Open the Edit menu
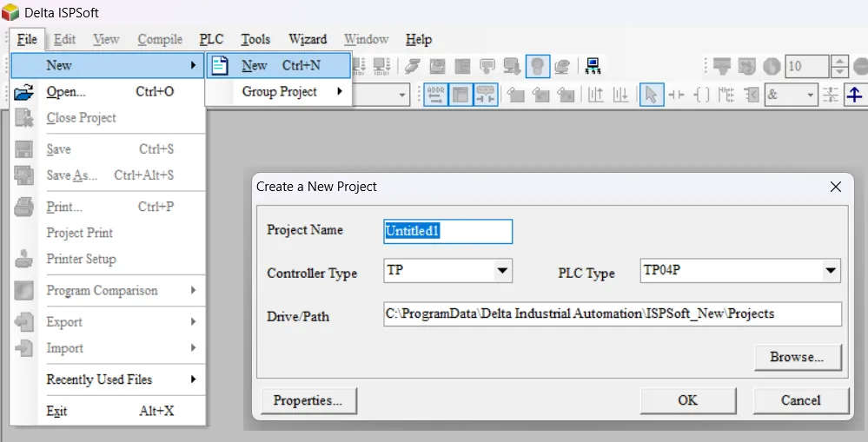 pyautogui.click(x=65, y=39)
